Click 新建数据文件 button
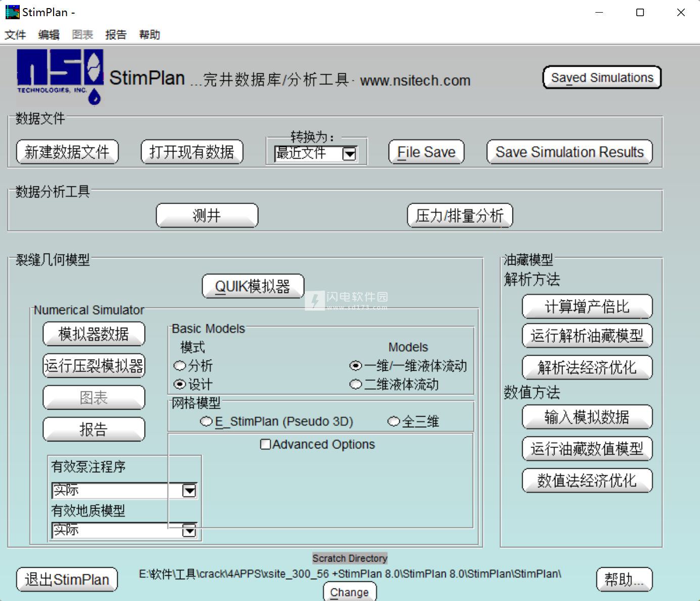The width and height of the screenshot is (700, 601). click(x=67, y=152)
